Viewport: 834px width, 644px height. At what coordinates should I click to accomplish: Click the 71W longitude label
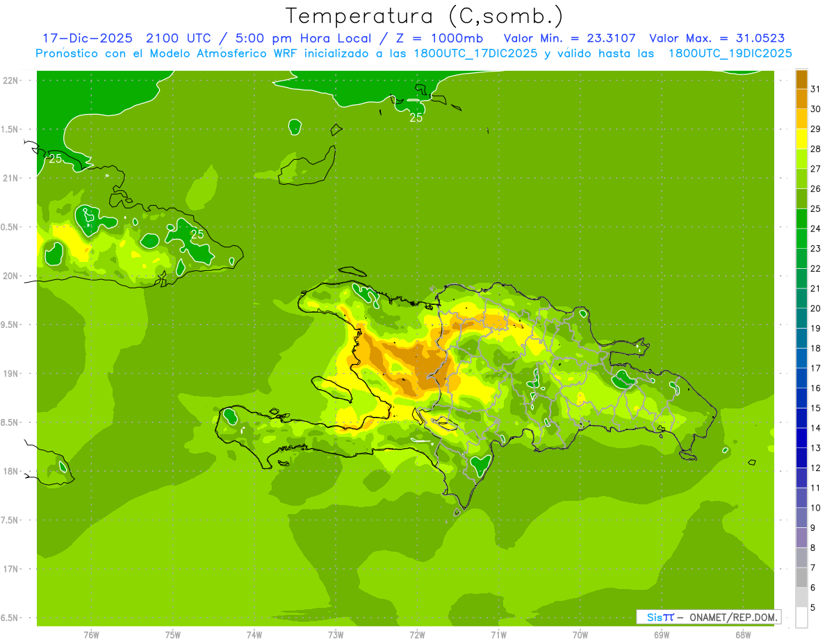pyautogui.click(x=498, y=635)
